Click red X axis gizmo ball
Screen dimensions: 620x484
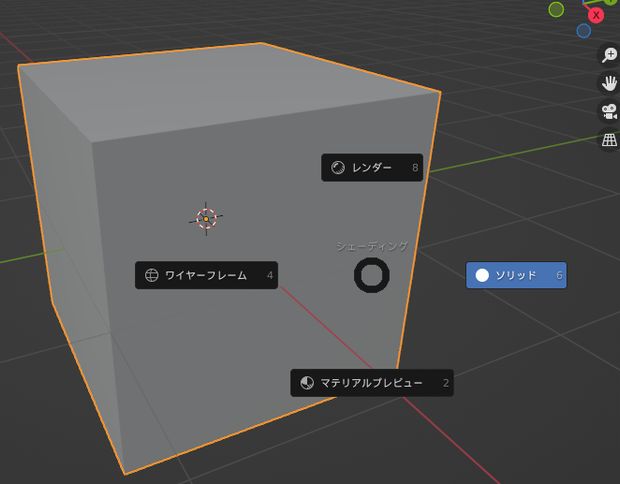click(x=596, y=15)
